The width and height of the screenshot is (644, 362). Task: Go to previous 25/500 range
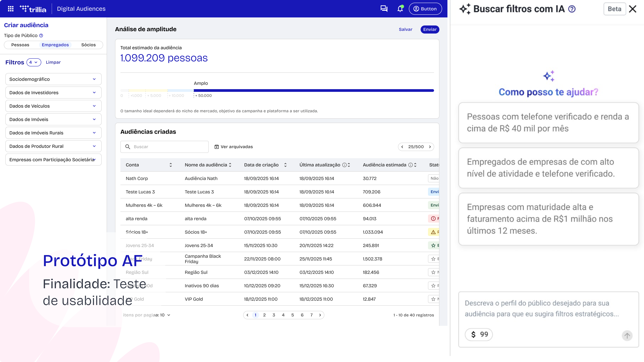point(402,147)
